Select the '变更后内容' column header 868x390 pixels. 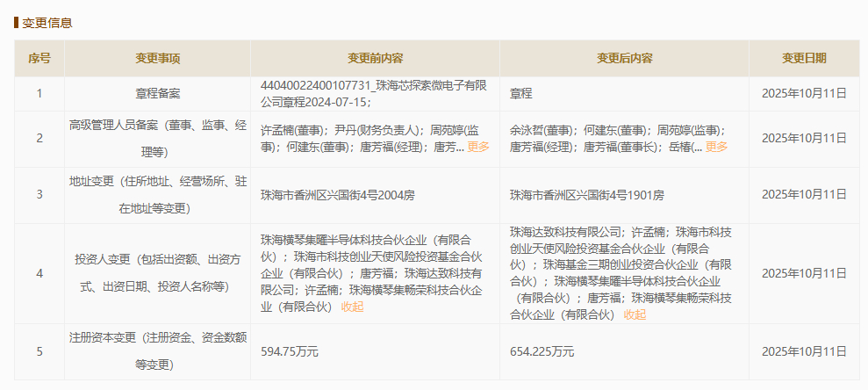click(x=624, y=58)
